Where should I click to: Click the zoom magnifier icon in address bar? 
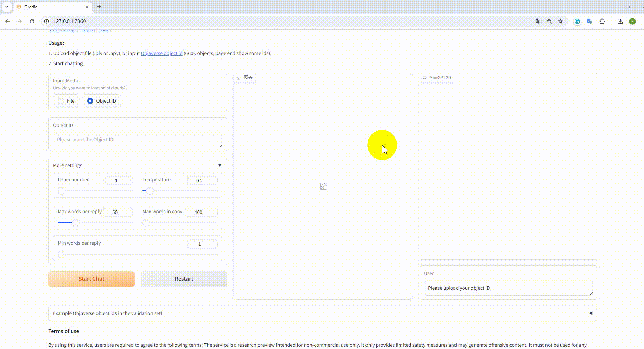(x=550, y=21)
